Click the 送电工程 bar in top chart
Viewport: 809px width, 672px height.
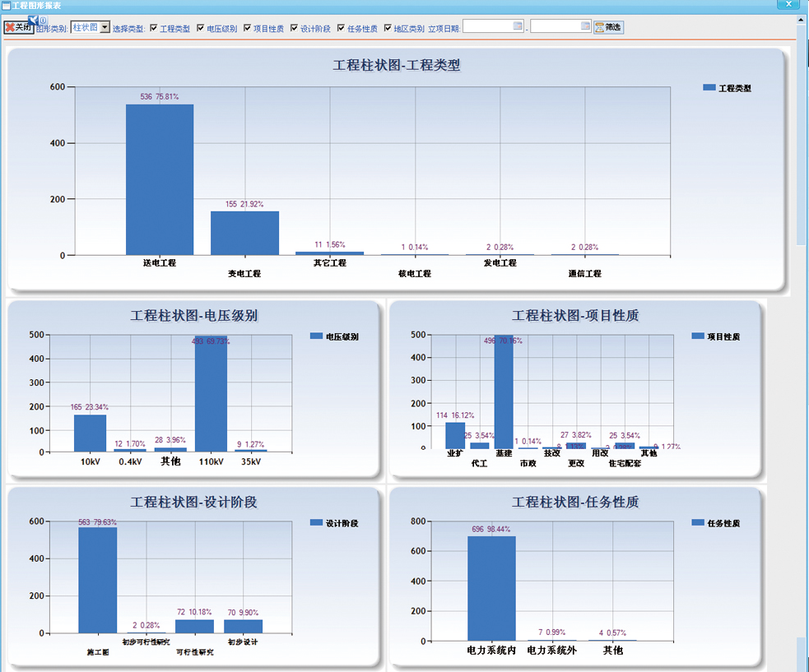coord(160,179)
